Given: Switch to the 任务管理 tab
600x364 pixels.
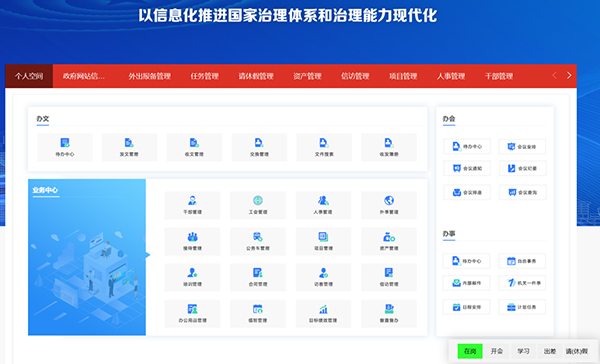Looking at the screenshot, I should coord(204,76).
